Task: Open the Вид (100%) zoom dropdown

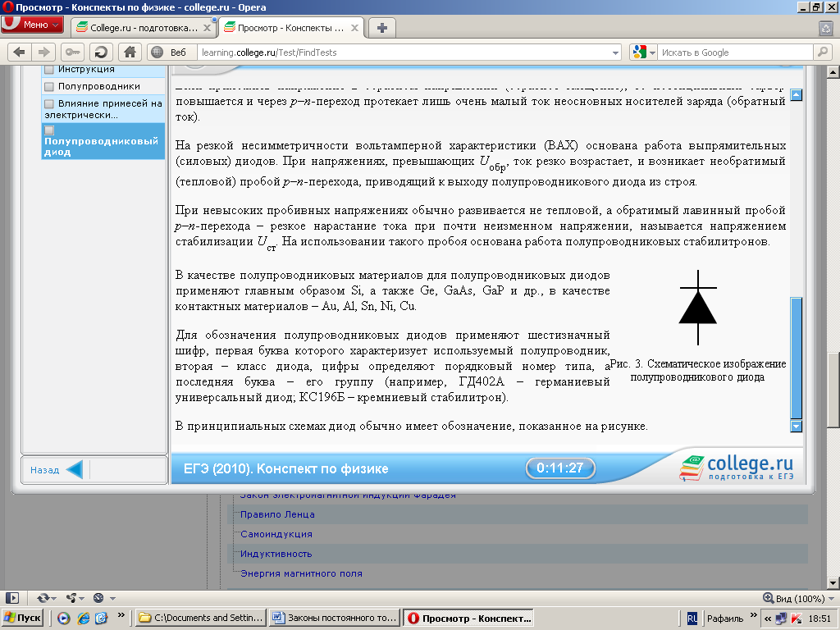Action: (x=799, y=598)
